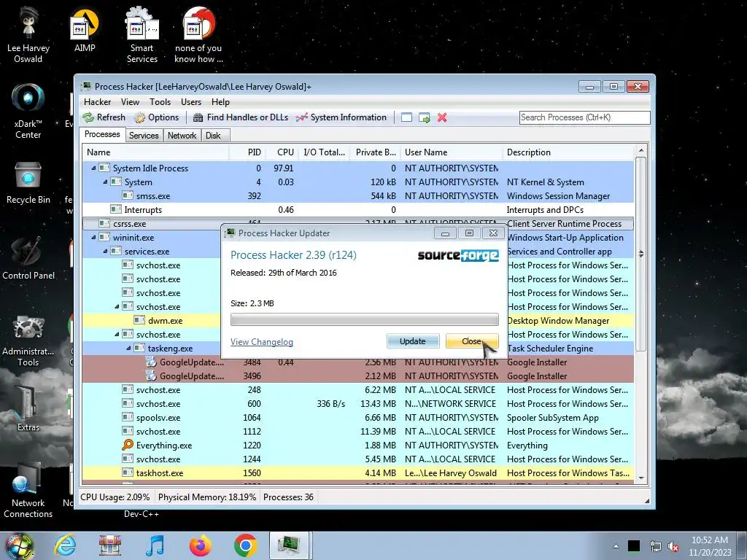Image resolution: width=747 pixels, height=560 pixels.
Task: Select the Control Panel desktop icon
Action: coord(28,258)
